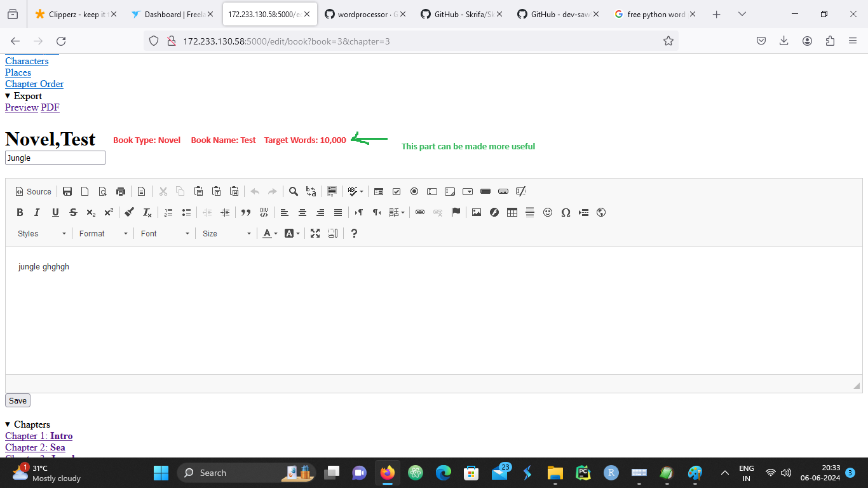Maximize the editor with the fullscreen icon

tap(315, 233)
